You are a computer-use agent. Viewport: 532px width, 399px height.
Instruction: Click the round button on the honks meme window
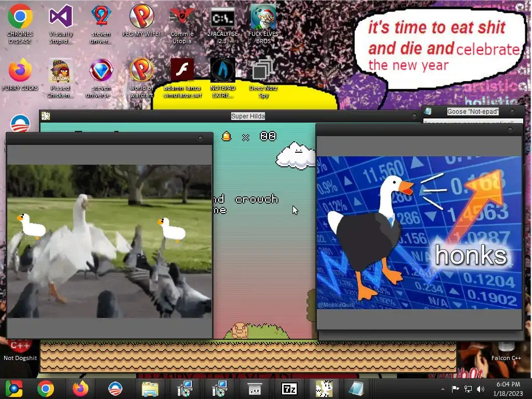point(510,129)
